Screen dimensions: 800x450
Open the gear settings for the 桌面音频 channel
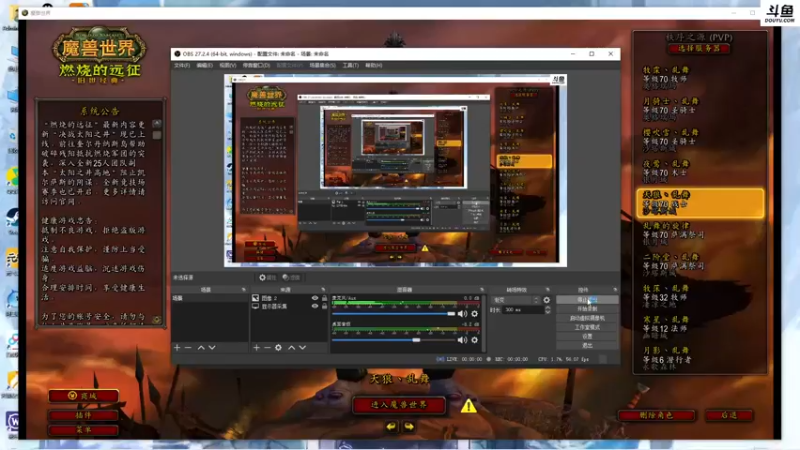coord(474,340)
